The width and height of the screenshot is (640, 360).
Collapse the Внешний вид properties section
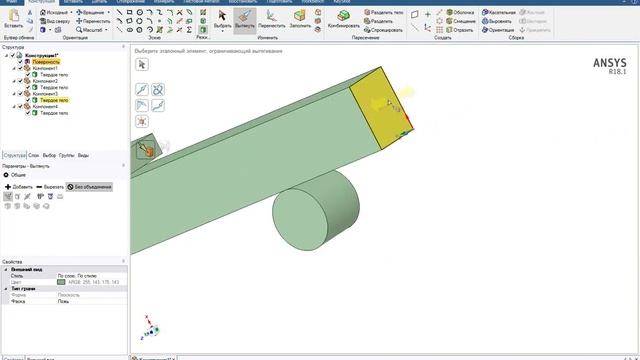pyautogui.click(x=6, y=269)
